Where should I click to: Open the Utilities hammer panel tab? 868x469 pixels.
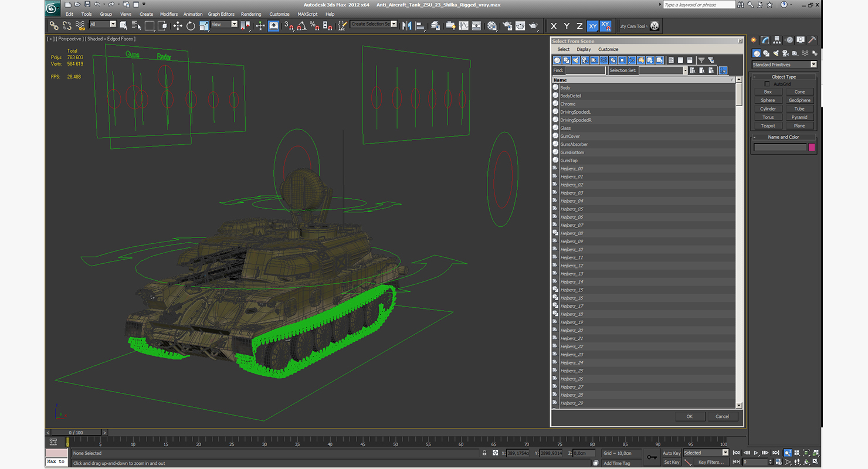click(812, 40)
